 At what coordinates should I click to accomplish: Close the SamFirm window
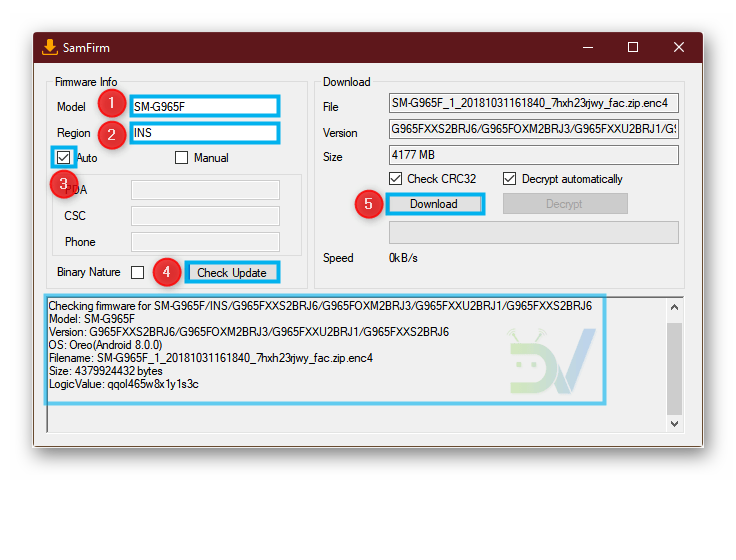click(679, 47)
